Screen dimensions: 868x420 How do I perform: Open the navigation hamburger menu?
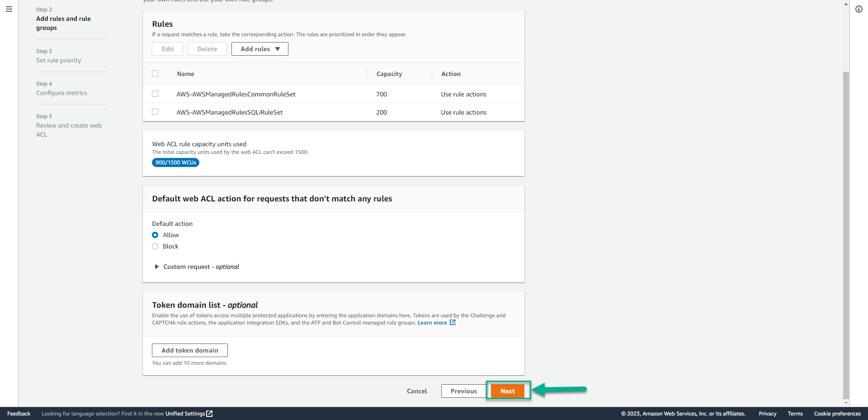(x=9, y=9)
